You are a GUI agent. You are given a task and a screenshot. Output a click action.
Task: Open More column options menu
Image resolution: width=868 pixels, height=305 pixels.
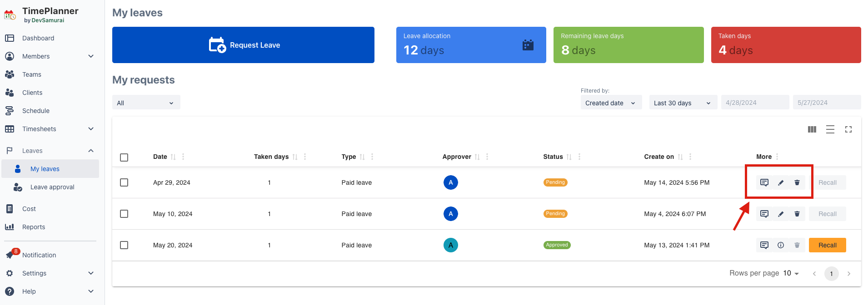[x=777, y=157]
